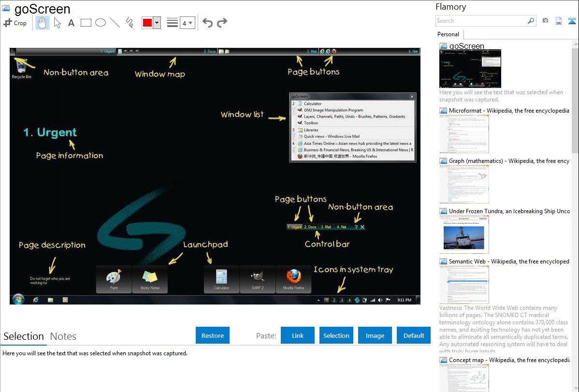Select the freehand scribble tool

(130, 23)
